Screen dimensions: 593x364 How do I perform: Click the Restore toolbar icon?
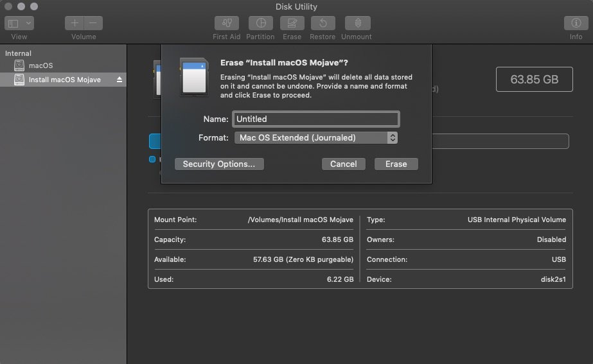[x=323, y=23]
